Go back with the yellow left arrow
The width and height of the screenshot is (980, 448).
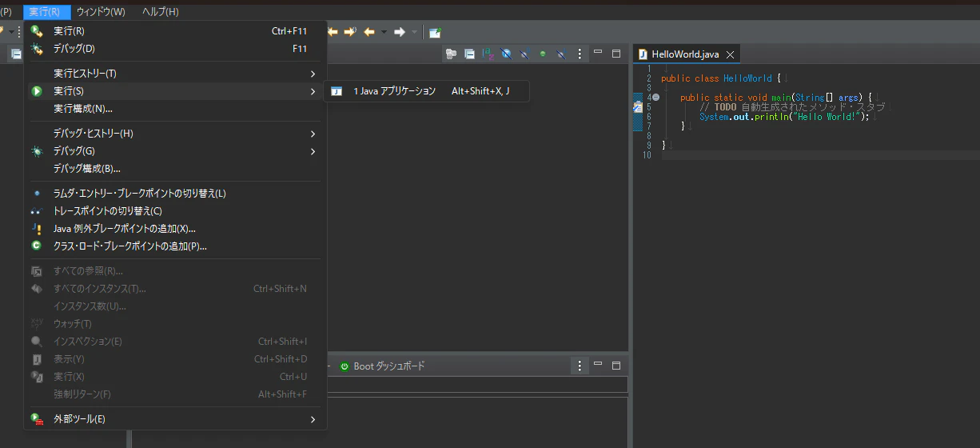(369, 32)
